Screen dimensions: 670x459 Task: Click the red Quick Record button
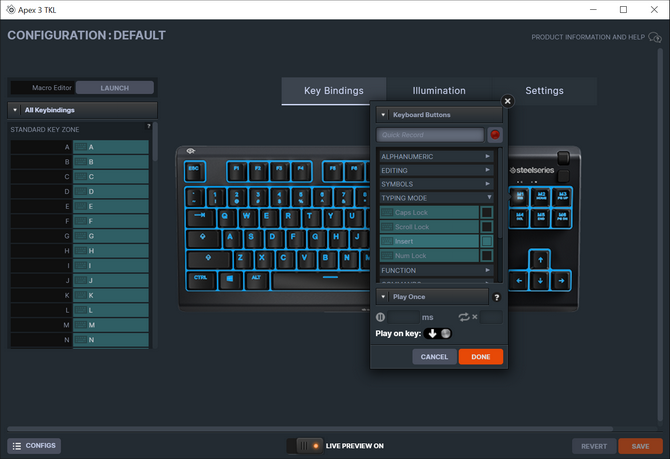(x=495, y=135)
